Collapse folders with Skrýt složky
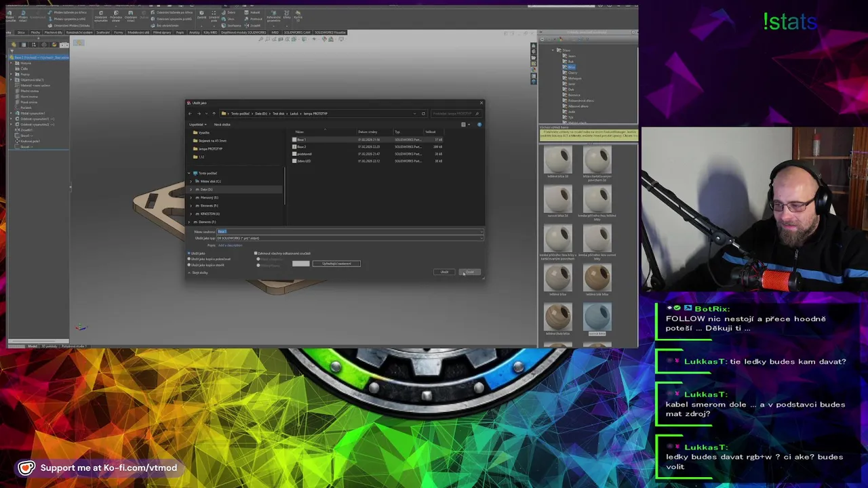This screenshot has width=868, height=488. [x=197, y=272]
